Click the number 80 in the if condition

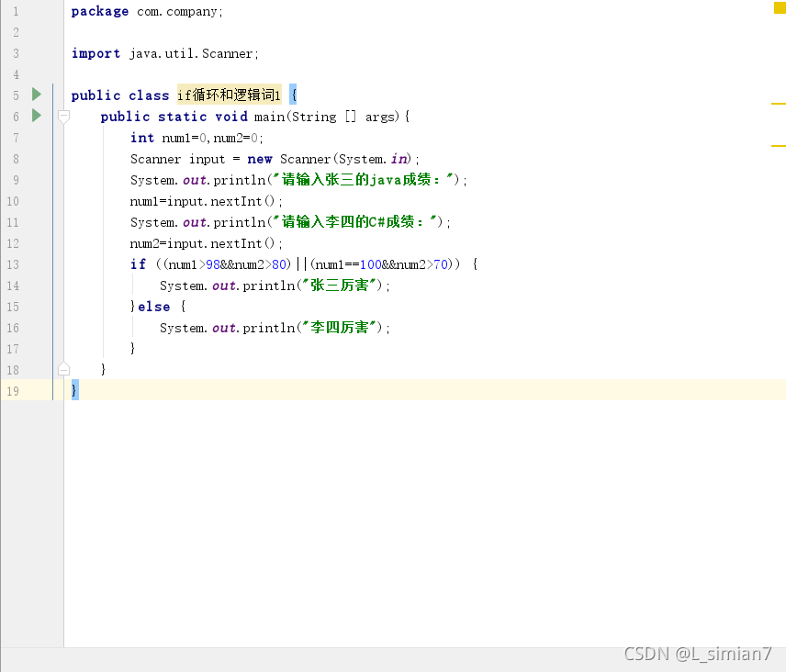[x=279, y=264]
